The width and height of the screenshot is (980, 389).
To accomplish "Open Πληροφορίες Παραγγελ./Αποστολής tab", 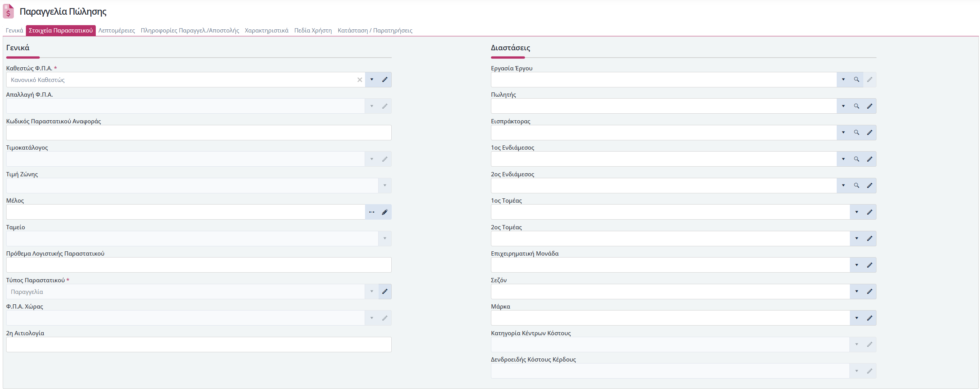I will [190, 31].
